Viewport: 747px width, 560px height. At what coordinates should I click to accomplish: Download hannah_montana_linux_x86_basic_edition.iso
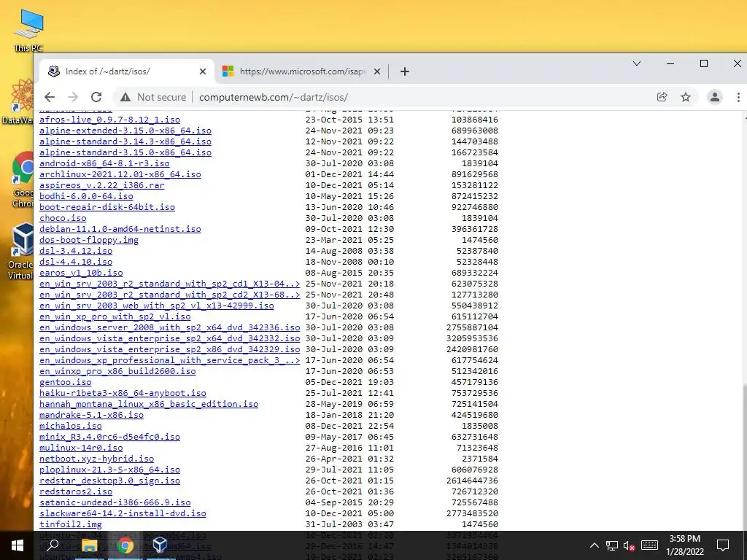click(x=149, y=404)
